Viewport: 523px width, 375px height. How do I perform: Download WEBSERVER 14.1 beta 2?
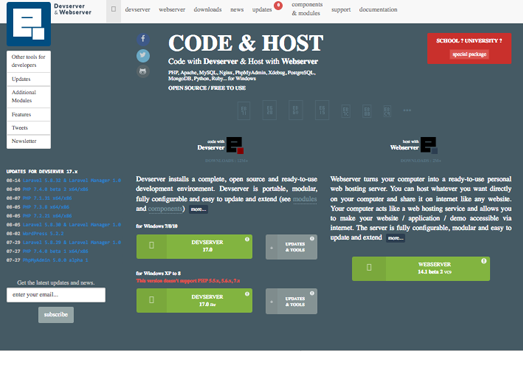click(x=421, y=268)
